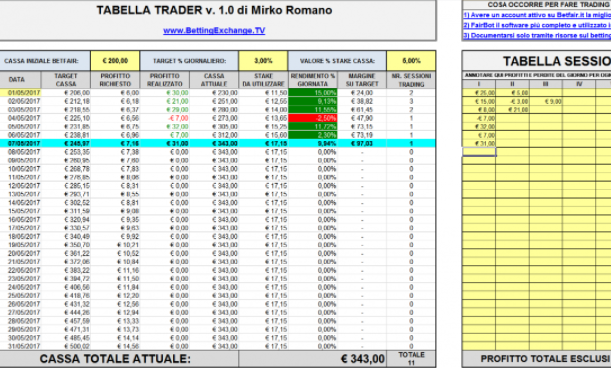
Task: Select the € 14,56 profitto richiesto cell
Action: tap(115, 346)
